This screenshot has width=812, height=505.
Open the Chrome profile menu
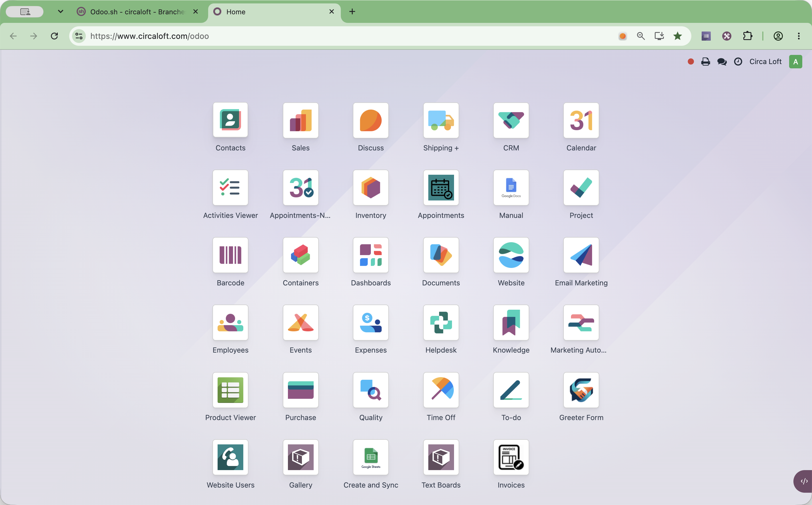[x=778, y=36]
